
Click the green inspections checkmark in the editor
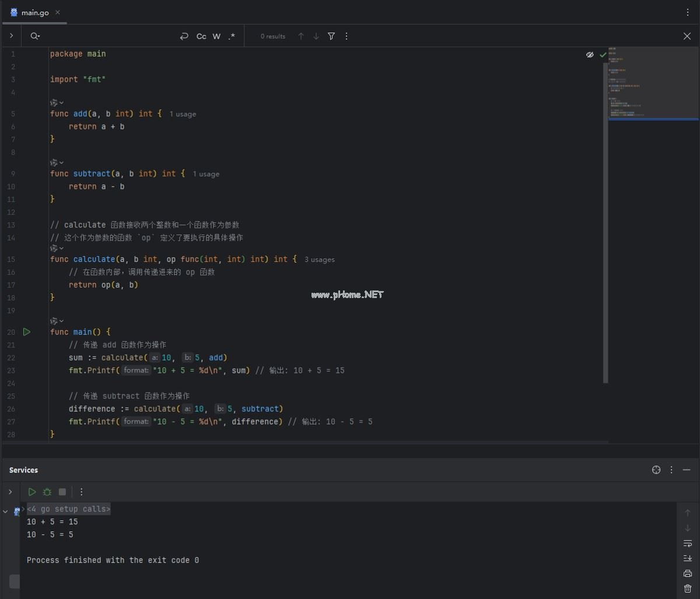tap(603, 54)
